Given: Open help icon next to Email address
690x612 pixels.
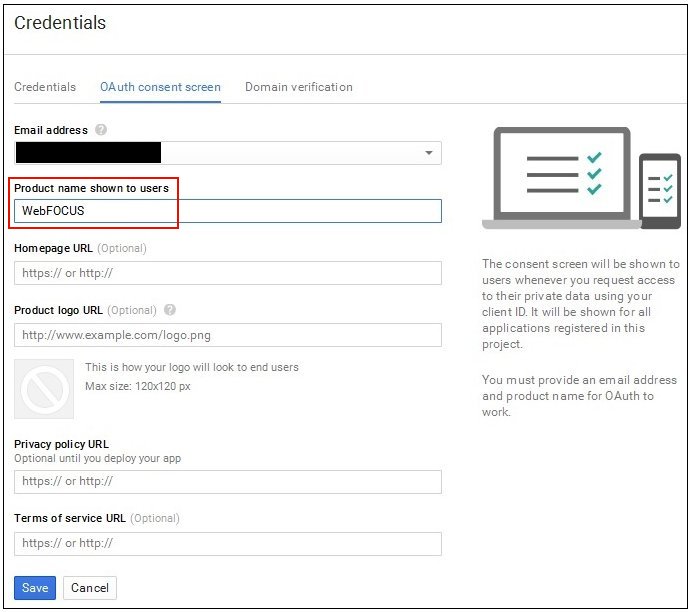Looking at the screenshot, I should click(101, 130).
